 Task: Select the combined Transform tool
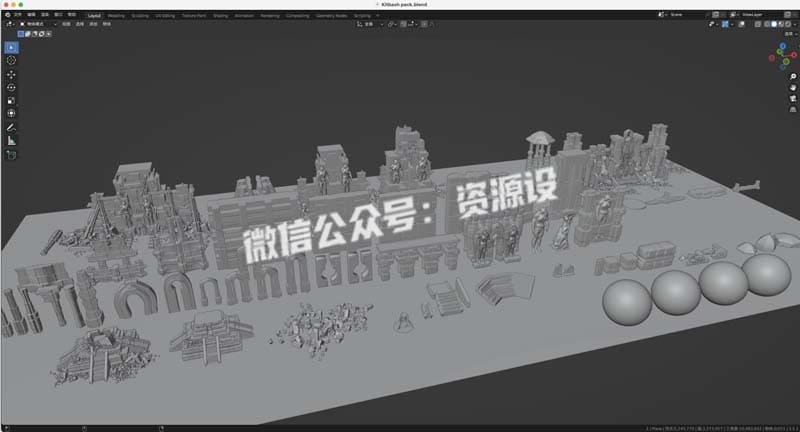(11, 113)
